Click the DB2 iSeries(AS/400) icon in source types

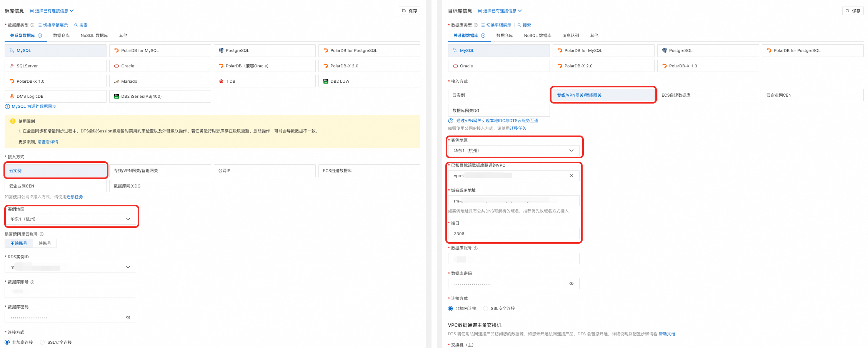[117, 96]
